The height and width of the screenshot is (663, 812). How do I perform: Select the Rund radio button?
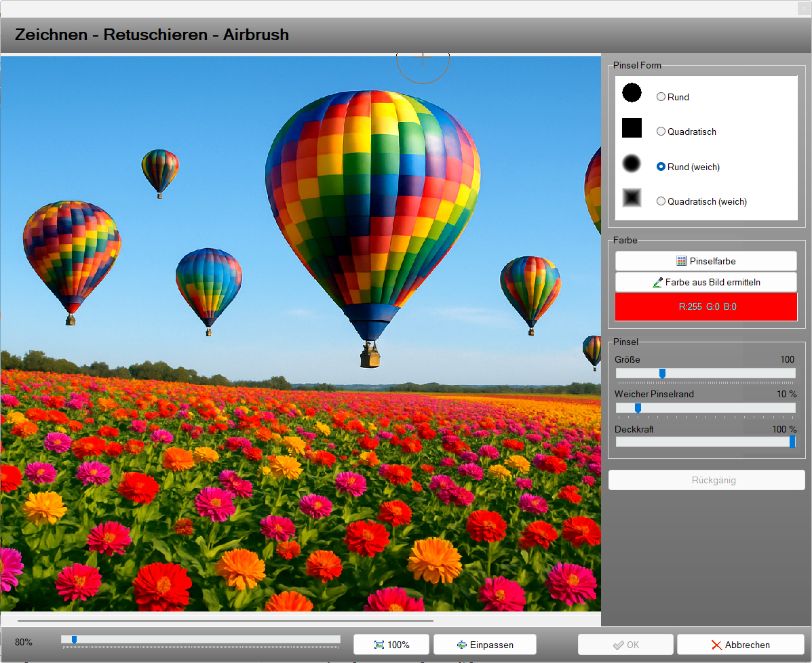(x=661, y=97)
